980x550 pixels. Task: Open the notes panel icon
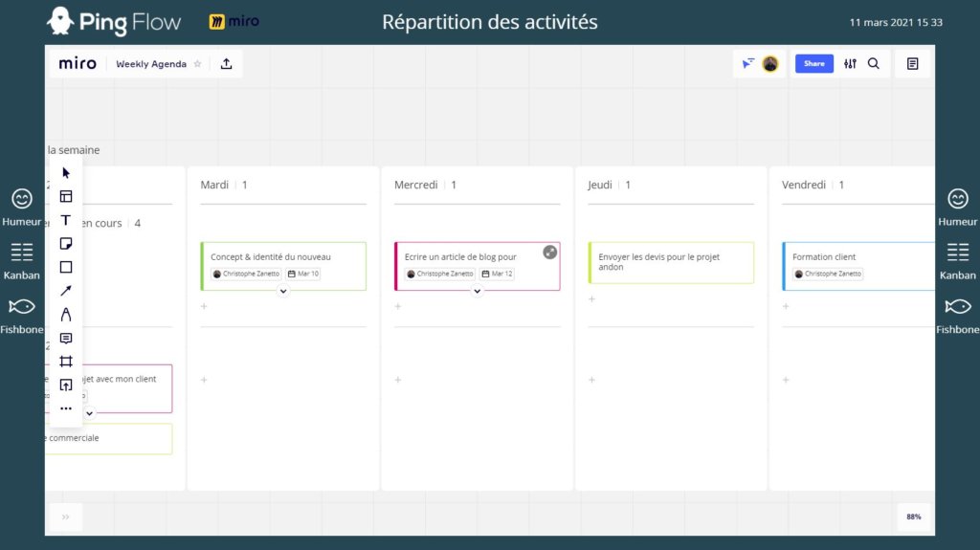tap(912, 64)
